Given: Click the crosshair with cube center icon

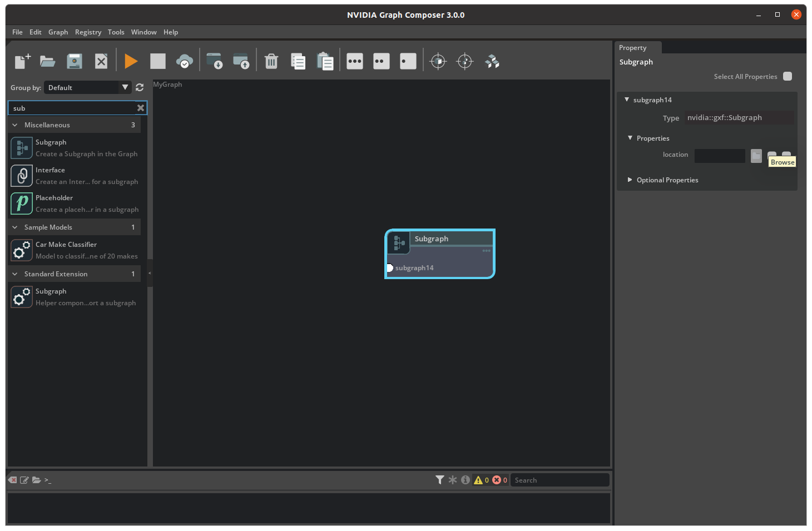Looking at the screenshot, I should 438,61.
